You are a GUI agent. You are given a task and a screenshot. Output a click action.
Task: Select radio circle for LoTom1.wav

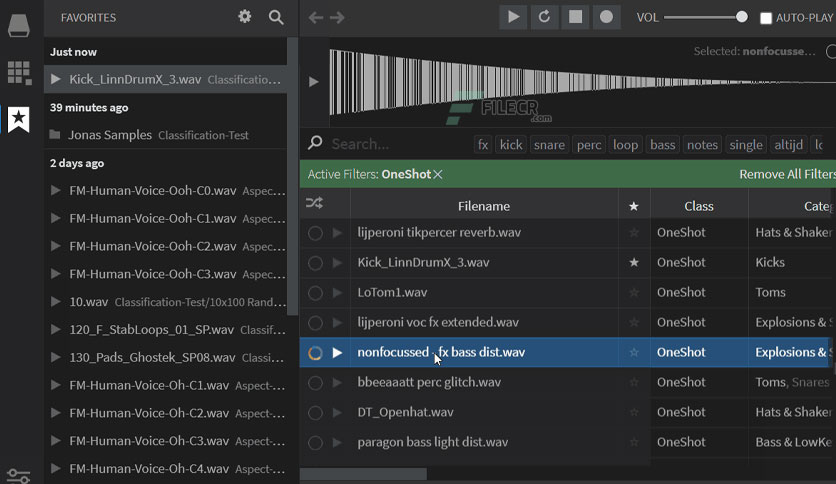click(x=315, y=293)
